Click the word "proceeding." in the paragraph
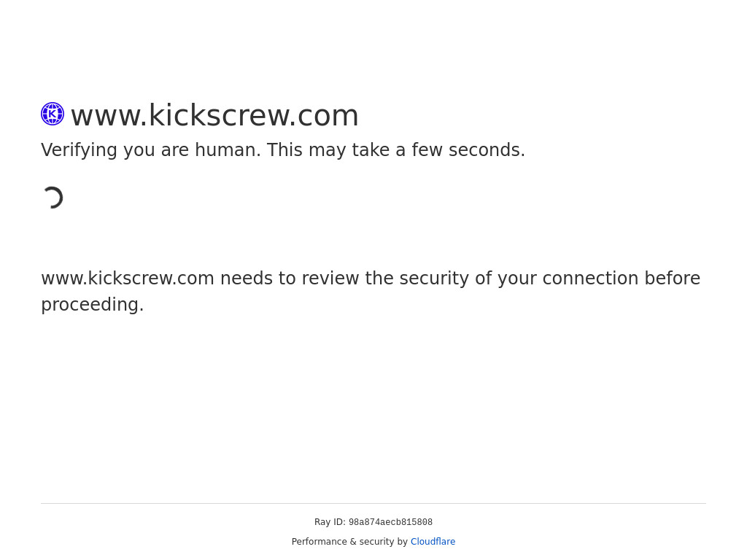This screenshot has width=747, height=560. point(92,305)
